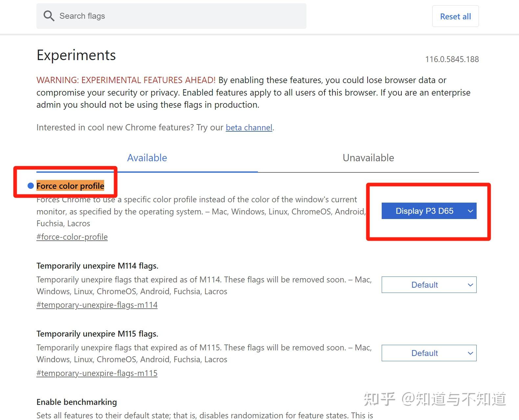Click the blue modified-flag dot indicator

pyautogui.click(x=31, y=186)
